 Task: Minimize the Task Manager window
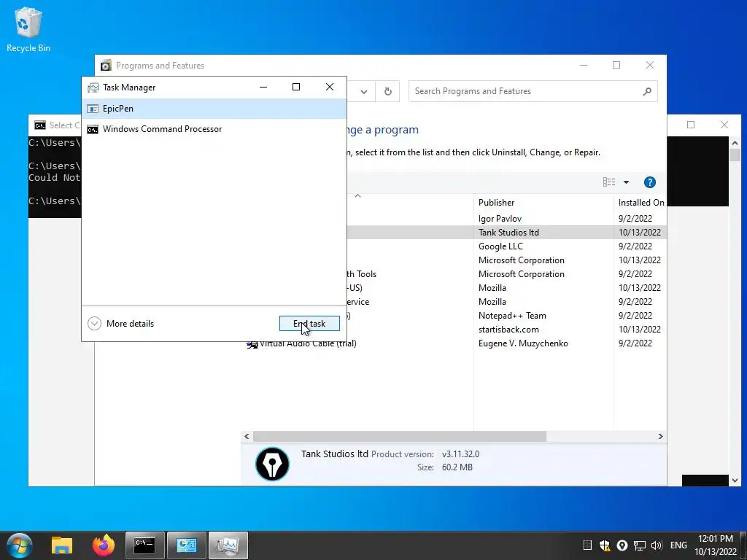point(263,87)
